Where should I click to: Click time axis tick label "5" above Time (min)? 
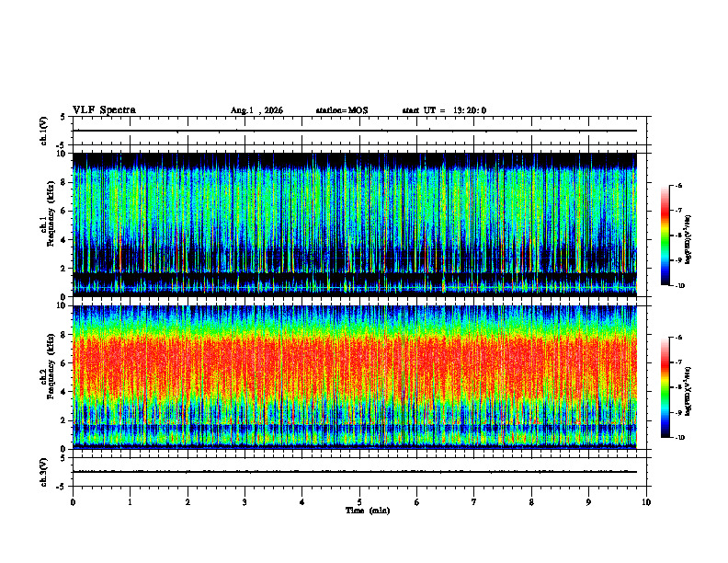point(359,502)
